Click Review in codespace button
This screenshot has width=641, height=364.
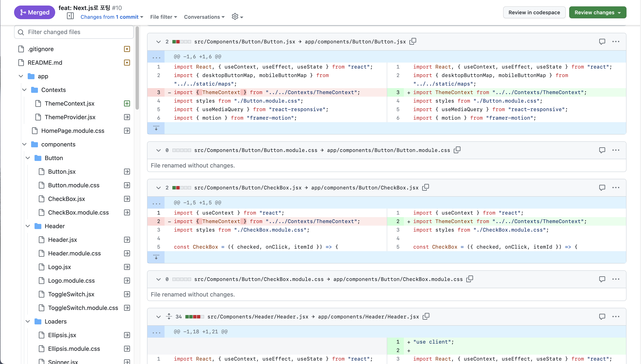pos(534,13)
